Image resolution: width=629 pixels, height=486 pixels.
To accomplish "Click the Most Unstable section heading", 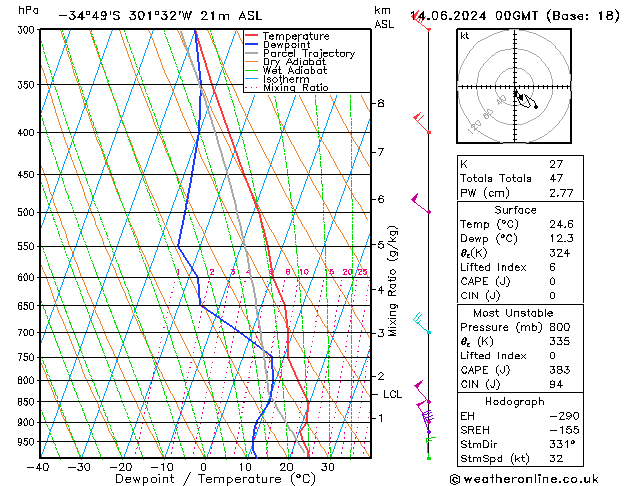I will 513,313.
